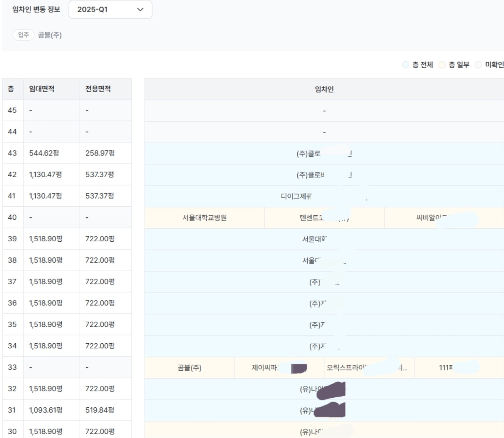The image size is (504, 438).
Task: Click the 텐센트 tenant cell on floor 40
Action: 324,218
